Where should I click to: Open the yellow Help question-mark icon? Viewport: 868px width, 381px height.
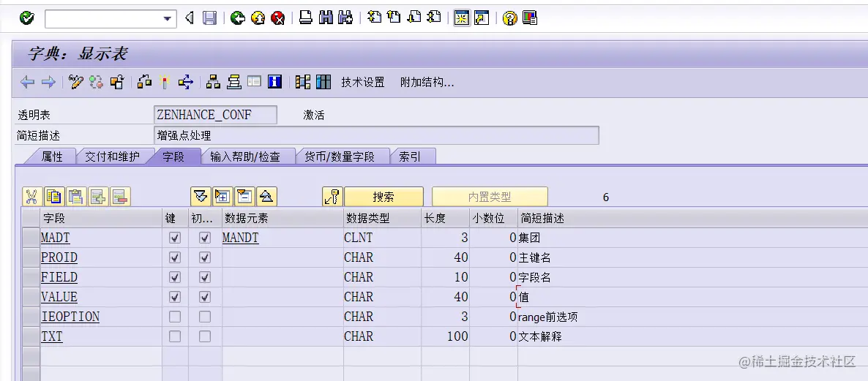pos(509,18)
